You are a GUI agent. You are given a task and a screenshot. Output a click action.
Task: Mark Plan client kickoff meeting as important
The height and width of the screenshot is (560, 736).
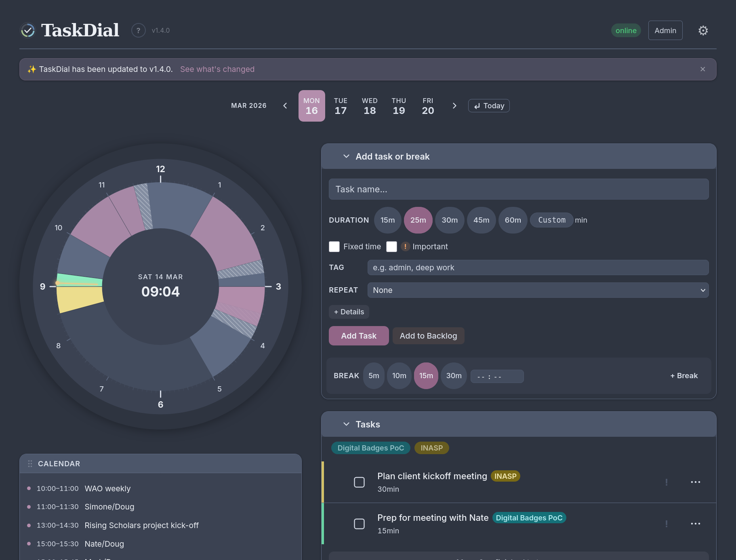pyautogui.click(x=666, y=482)
